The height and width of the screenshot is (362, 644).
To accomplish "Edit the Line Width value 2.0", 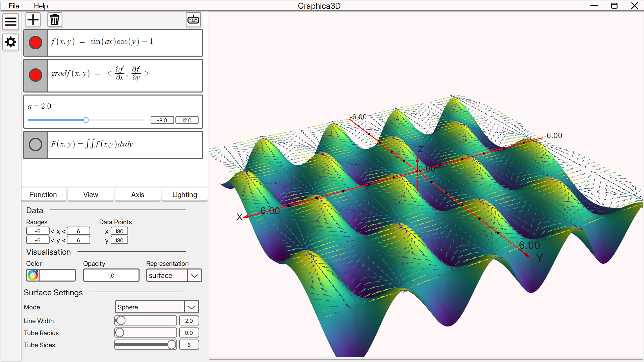I will (189, 321).
